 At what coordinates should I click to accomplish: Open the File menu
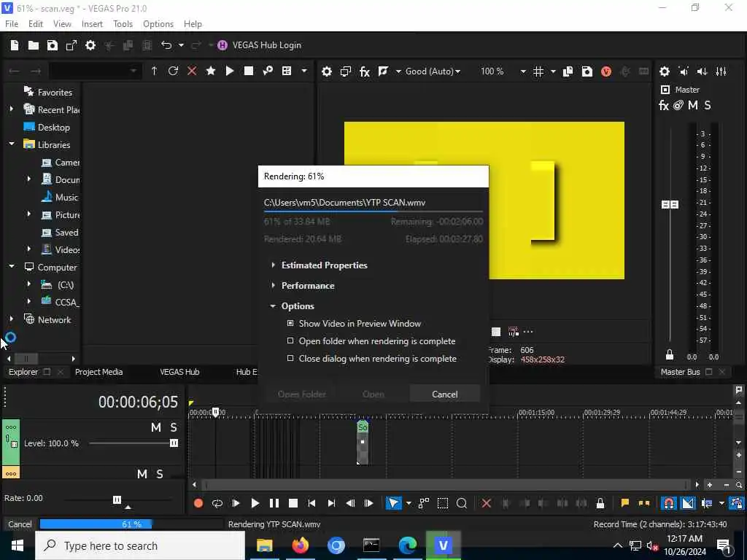[12, 24]
